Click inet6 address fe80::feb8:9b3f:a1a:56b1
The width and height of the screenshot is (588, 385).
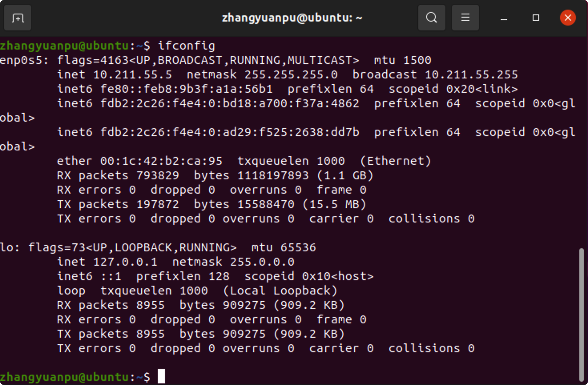coord(186,89)
